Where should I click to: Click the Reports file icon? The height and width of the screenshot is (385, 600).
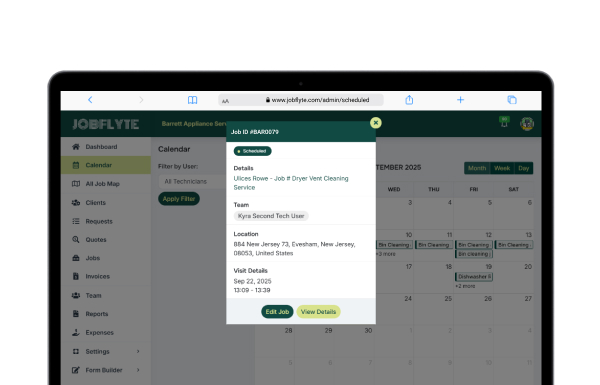76,314
